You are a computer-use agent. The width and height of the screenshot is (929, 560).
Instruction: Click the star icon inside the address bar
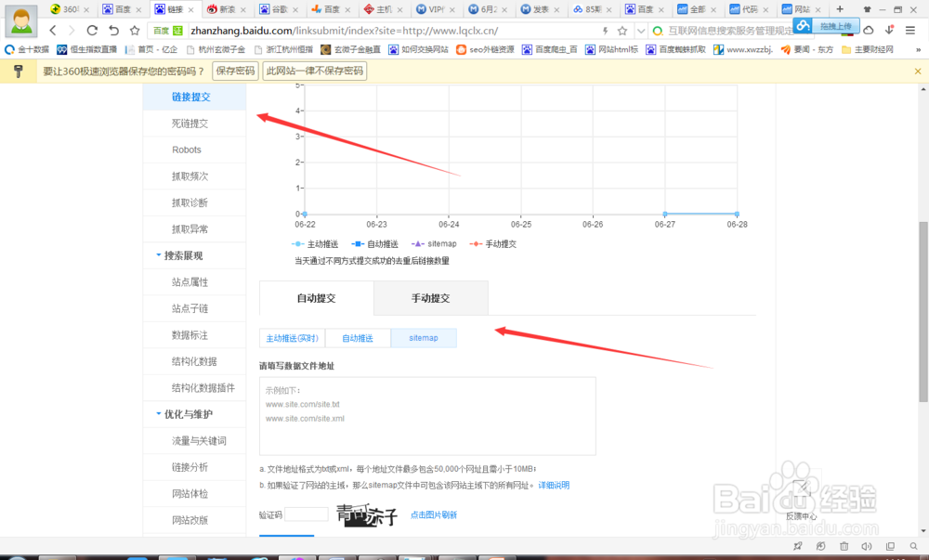(x=622, y=31)
